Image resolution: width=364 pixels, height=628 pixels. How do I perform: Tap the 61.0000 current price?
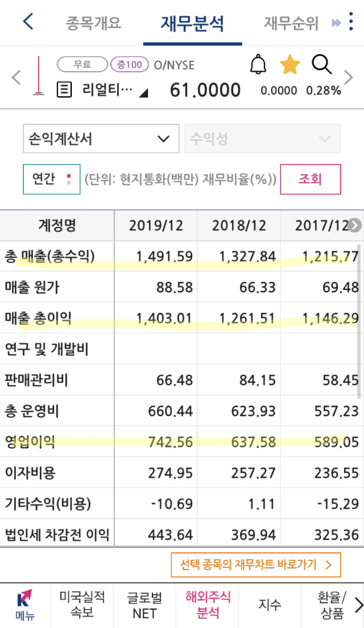(x=205, y=90)
